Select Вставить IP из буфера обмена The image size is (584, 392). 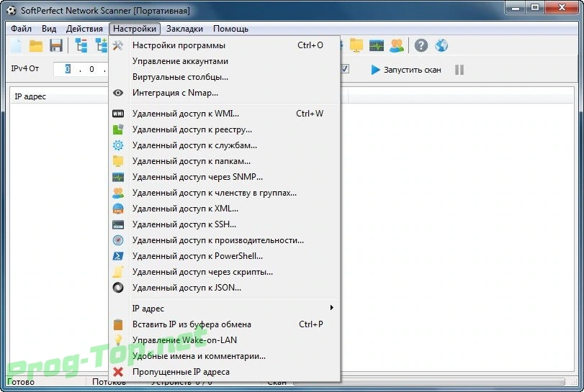(225, 324)
